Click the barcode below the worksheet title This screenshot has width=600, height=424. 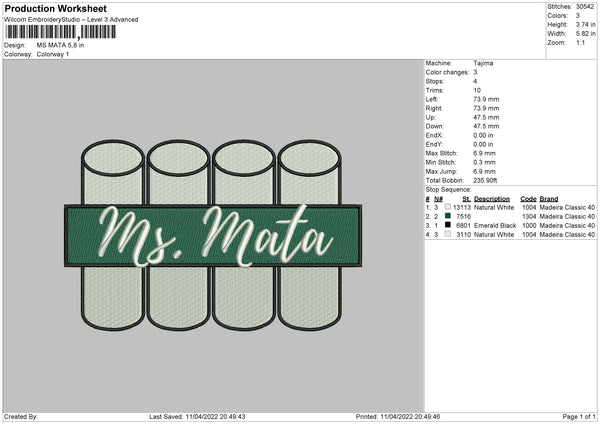point(60,32)
